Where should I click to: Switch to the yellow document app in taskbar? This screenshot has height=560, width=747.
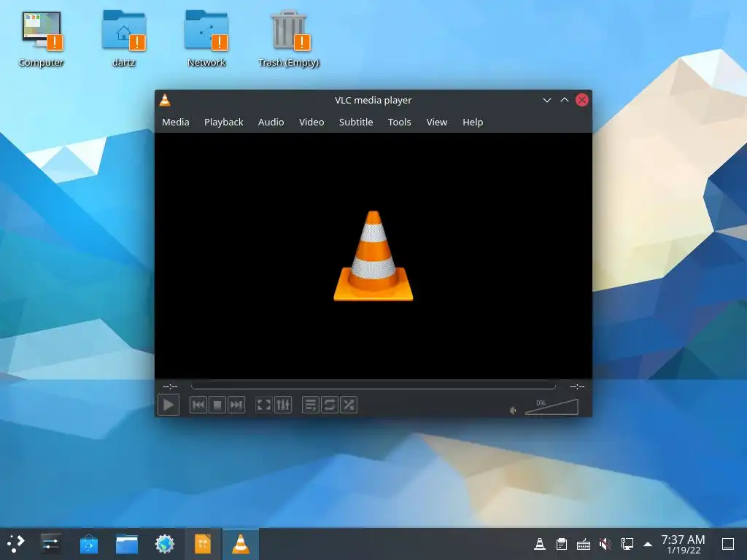coord(203,543)
